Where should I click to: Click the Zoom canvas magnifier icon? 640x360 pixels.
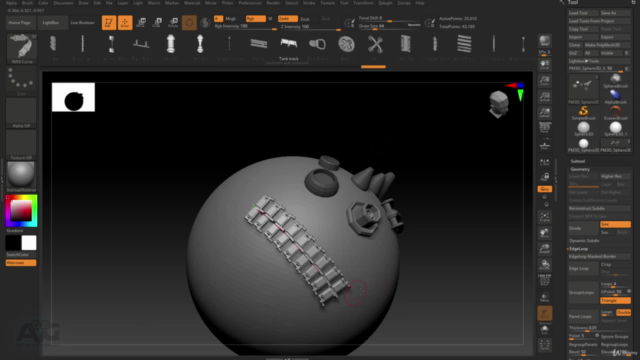pyautogui.click(x=544, y=81)
